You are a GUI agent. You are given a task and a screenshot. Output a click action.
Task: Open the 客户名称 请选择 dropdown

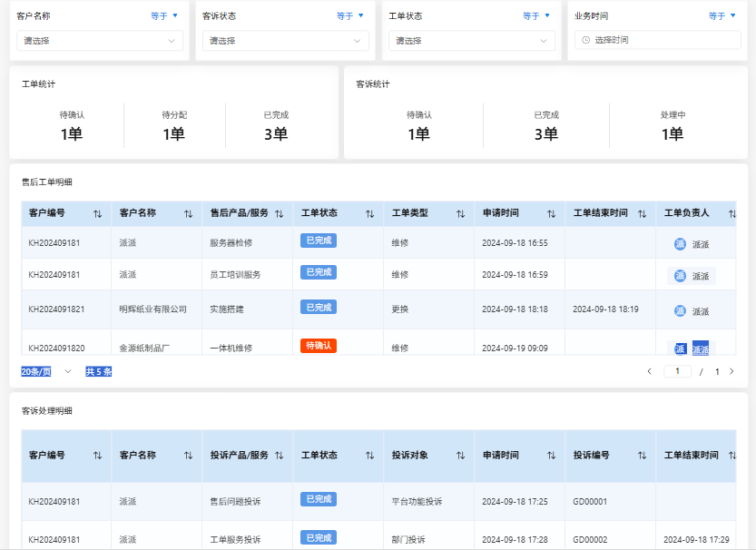[99, 40]
